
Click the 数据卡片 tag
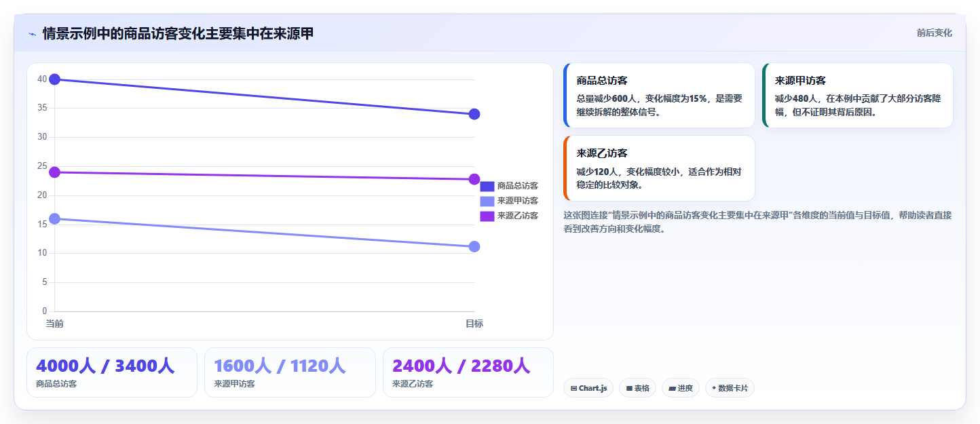tap(730, 388)
